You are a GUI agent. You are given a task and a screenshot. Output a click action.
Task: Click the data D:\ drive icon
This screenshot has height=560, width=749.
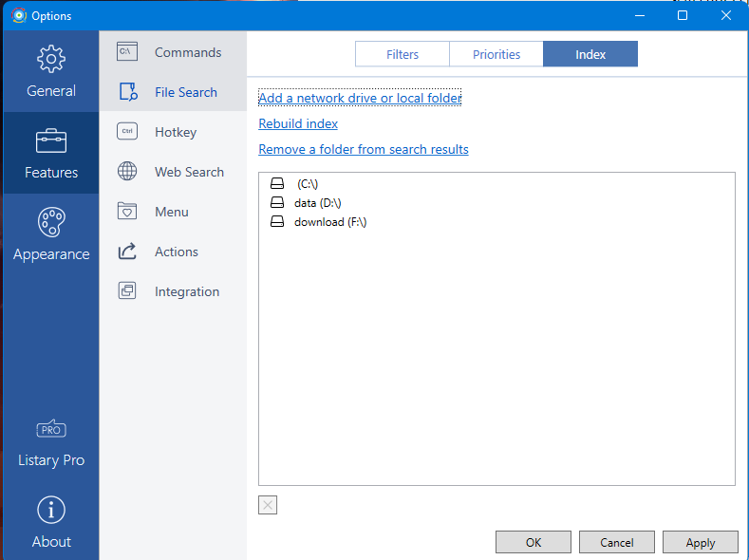tap(277, 202)
